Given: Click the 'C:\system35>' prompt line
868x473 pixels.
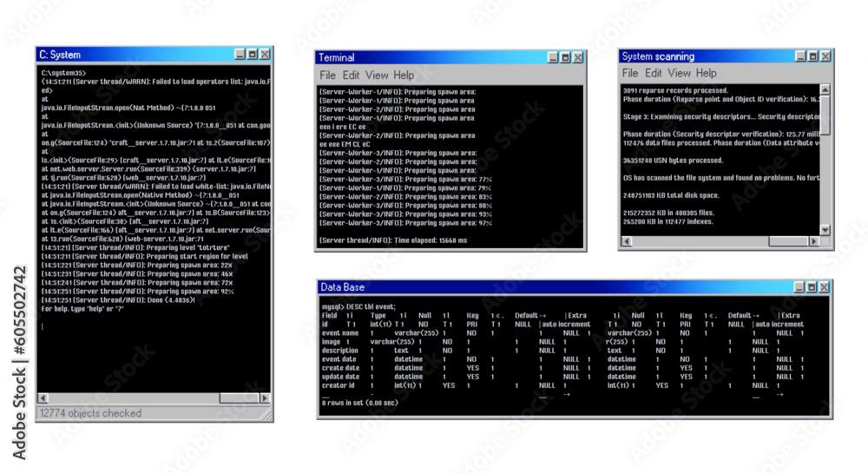Looking at the screenshot, I should point(63,73).
